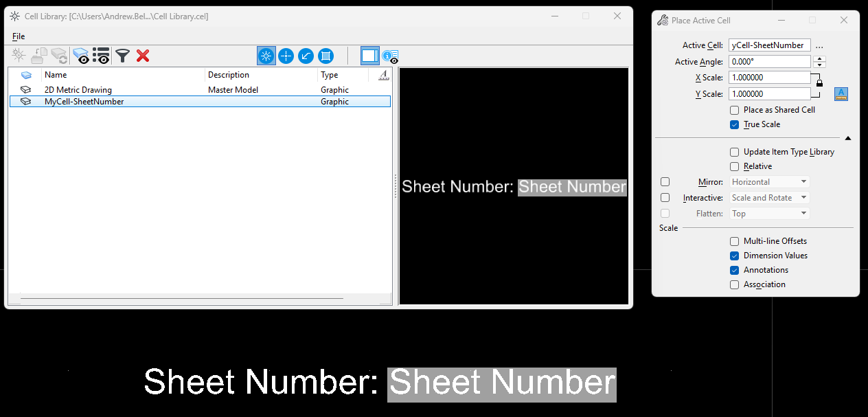Click the Place Active Cell title icon
This screenshot has height=417, width=868.
(663, 20)
